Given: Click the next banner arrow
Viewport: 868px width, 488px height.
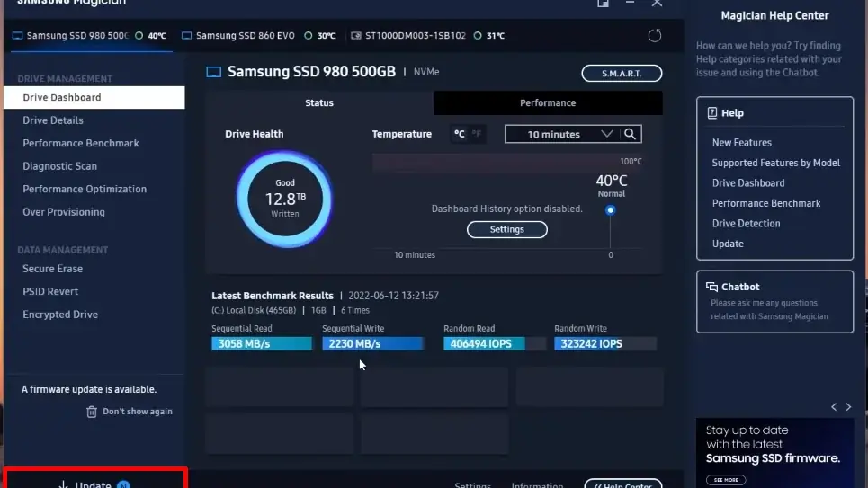Looking at the screenshot, I should click(x=848, y=407).
